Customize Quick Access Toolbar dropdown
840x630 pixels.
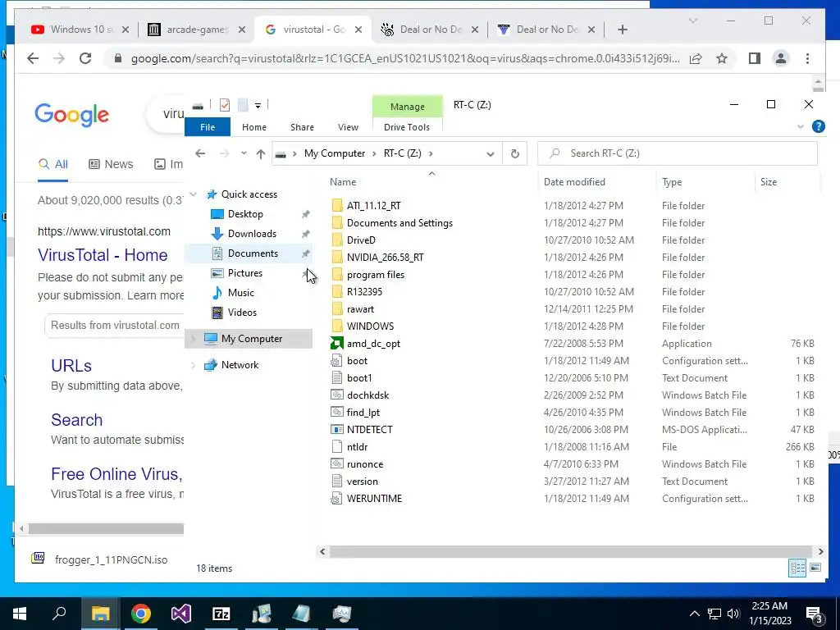click(x=258, y=106)
